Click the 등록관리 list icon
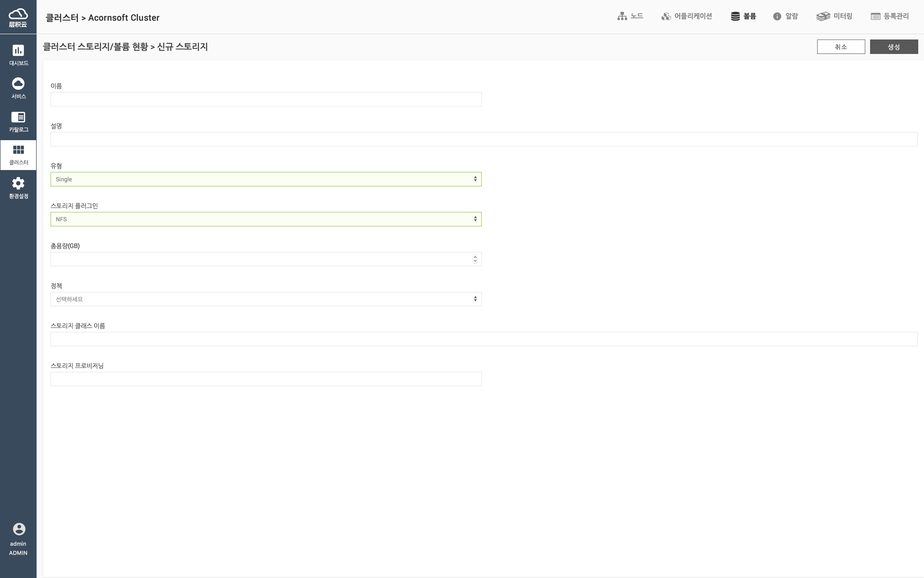This screenshot has width=924, height=578. point(875,16)
